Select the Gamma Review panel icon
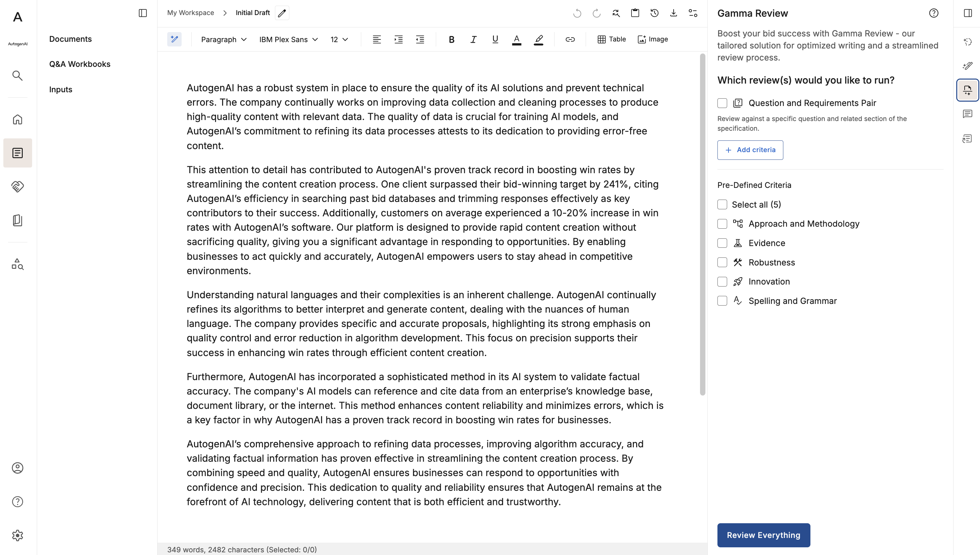Viewport: 980px width, 555px height. click(967, 90)
